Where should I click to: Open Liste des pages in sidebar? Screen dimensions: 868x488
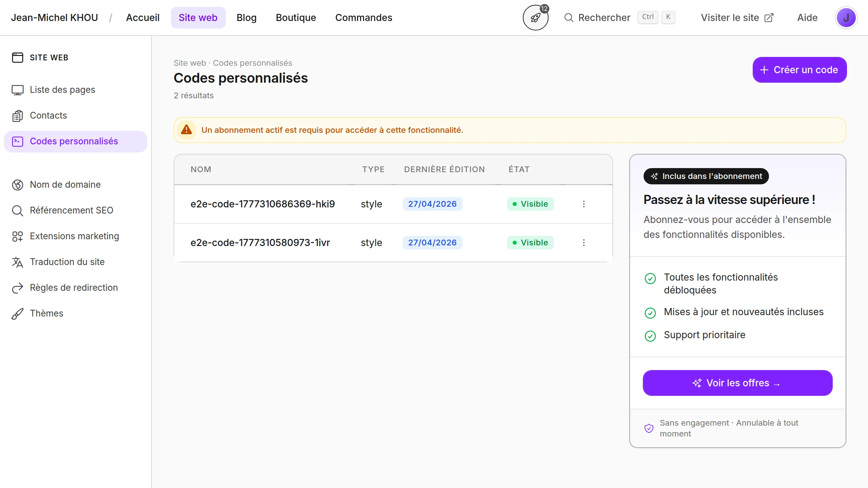[62, 90]
